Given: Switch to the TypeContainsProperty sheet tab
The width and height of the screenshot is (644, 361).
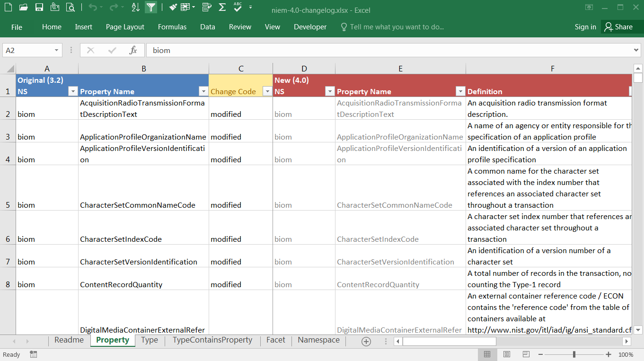Looking at the screenshot, I should click(x=212, y=340).
